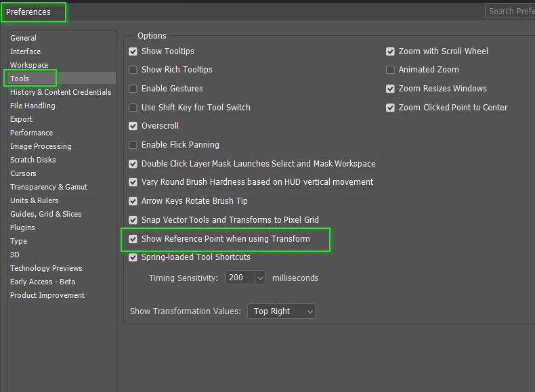Uncheck Show Reference Point when using Transform
Viewport: 535px width, 392px height.
tap(133, 239)
